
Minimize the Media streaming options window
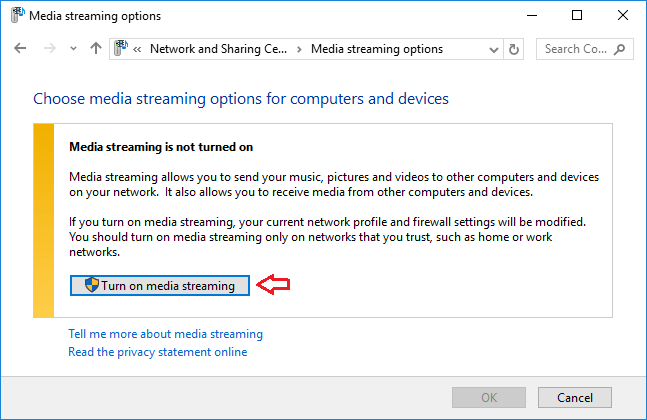click(x=531, y=16)
